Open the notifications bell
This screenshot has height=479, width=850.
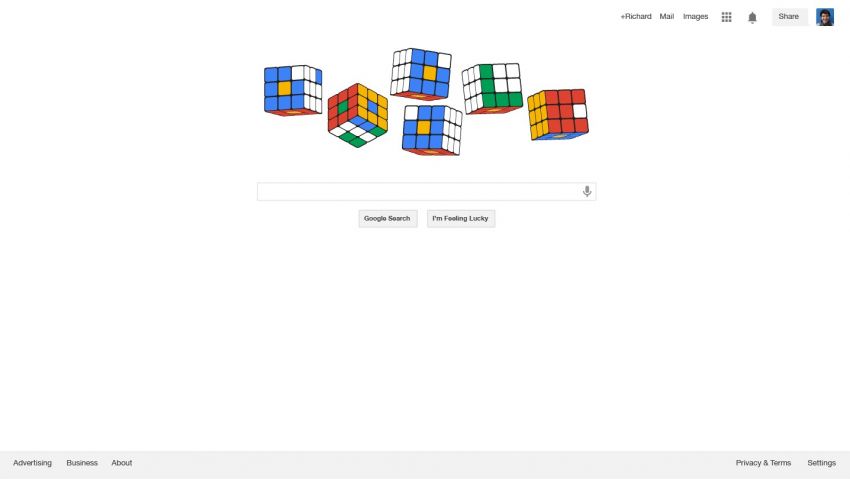(752, 17)
